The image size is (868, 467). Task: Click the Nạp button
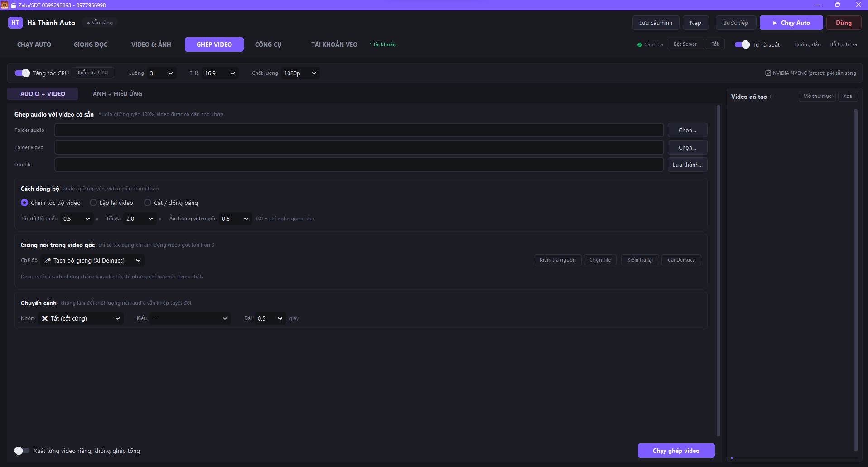click(695, 23)
